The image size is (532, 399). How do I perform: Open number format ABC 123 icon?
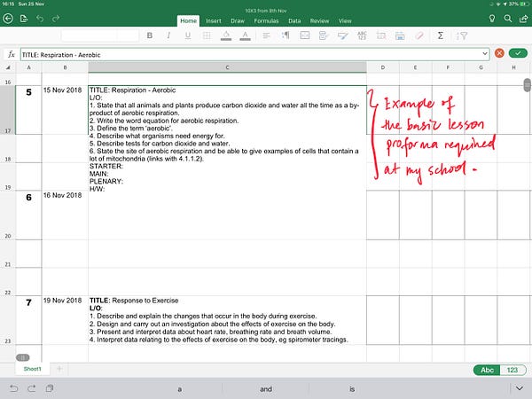tap(362, 35)
